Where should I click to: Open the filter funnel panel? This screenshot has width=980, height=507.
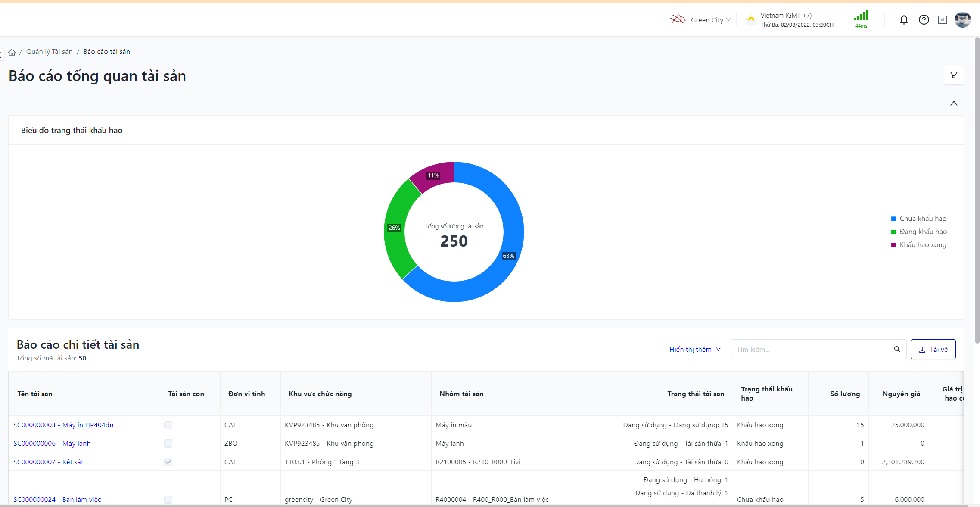coord(954,75)
